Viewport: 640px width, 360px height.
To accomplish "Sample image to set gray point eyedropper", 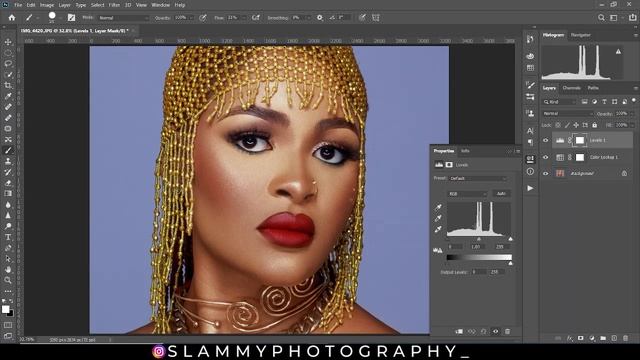I will (x=438, y=218).
